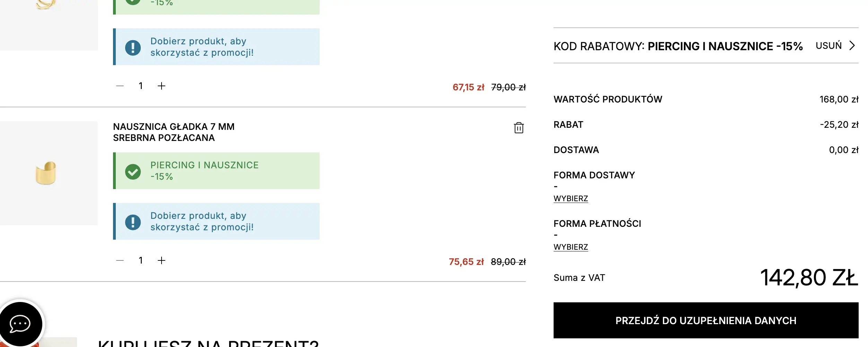Increase quantity of the 67,15 zł item
Screen dimensions: 868x347
coord(162,86)
